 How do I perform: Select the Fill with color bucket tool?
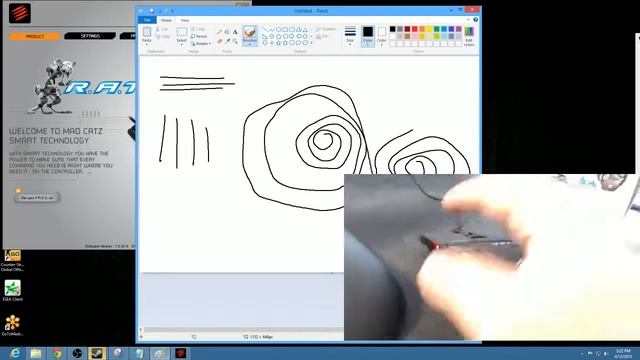click(x=227, y=32)
